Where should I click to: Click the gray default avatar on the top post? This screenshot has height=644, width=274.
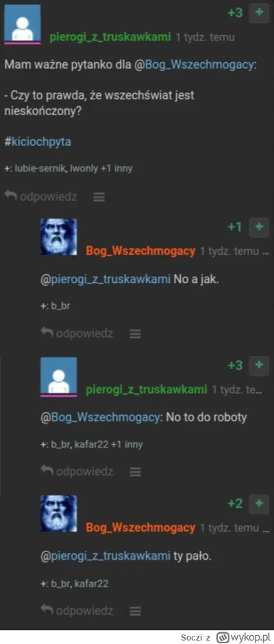coord(23,24)
